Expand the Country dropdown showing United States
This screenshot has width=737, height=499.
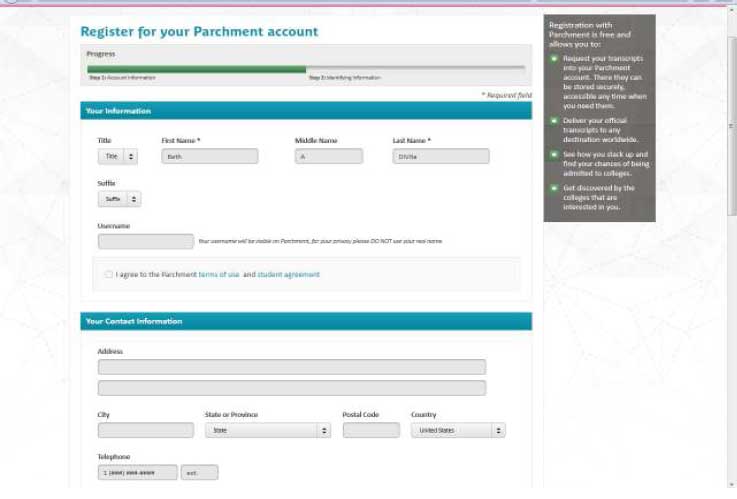(458, 430)
